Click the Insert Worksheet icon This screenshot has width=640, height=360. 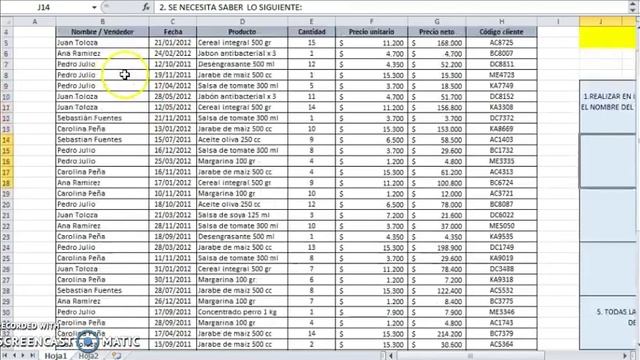click(117, 356)
